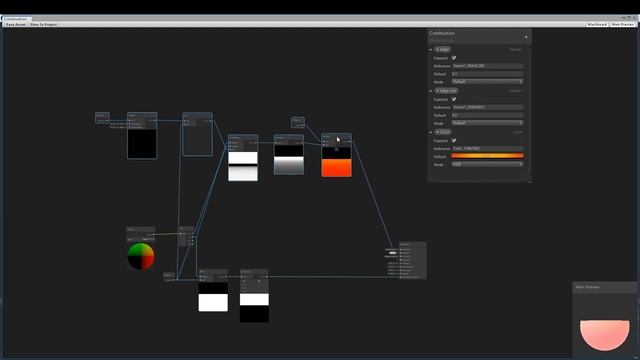The height and width of the screenshot is (360, 640).
Task: Uncheck Exposed for the second Vector1 property
Action: pyautogui.click(x=454, y=99)
